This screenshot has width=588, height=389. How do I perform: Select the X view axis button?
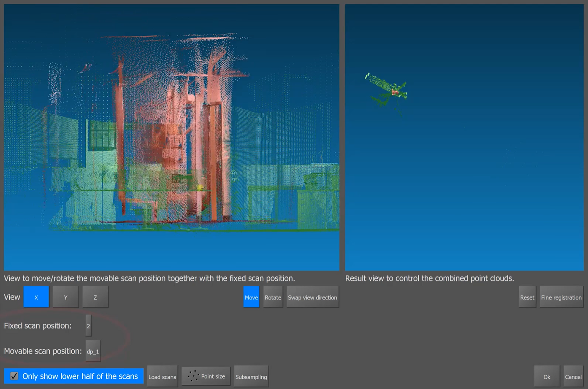point(36,297)
